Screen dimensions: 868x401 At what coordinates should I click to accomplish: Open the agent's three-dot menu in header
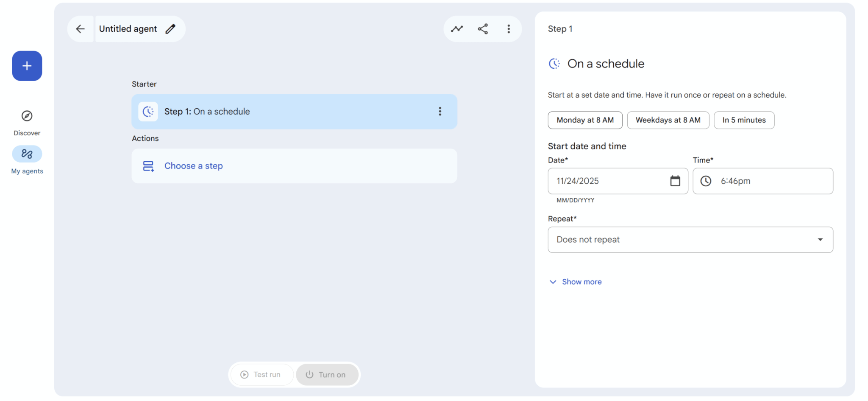click(509, 29)
